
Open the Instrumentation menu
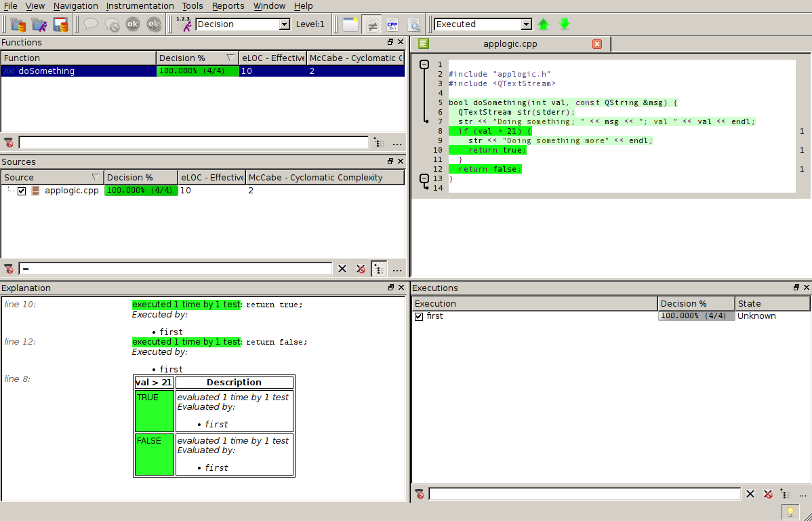click(140, 5)
